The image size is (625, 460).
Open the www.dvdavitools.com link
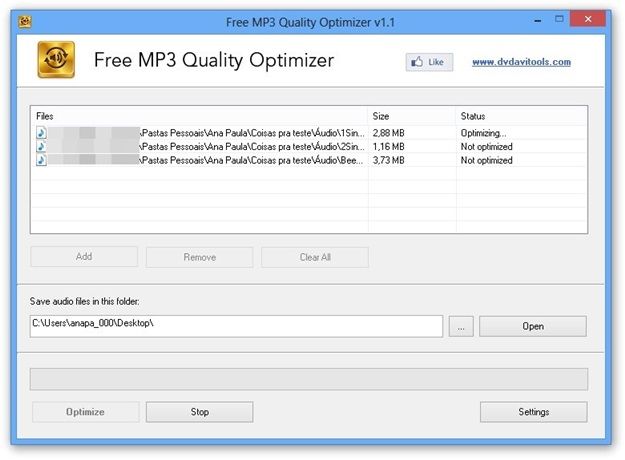point(521,62)
